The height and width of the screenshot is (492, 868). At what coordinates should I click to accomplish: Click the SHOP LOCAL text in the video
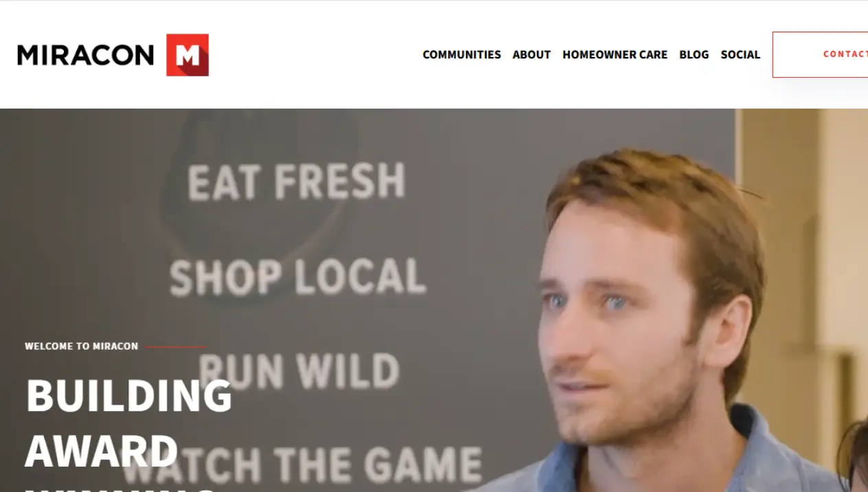click(298, 277)
